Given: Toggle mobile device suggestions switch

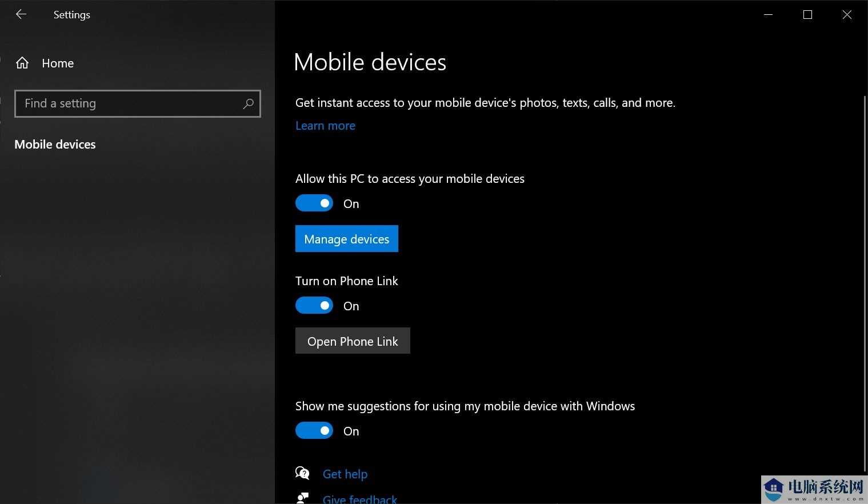Looking at the screenshot, I should click(314, 430).
